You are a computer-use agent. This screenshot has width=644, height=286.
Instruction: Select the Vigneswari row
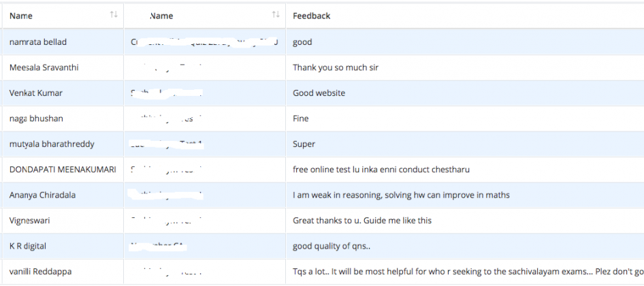(322, 221)
